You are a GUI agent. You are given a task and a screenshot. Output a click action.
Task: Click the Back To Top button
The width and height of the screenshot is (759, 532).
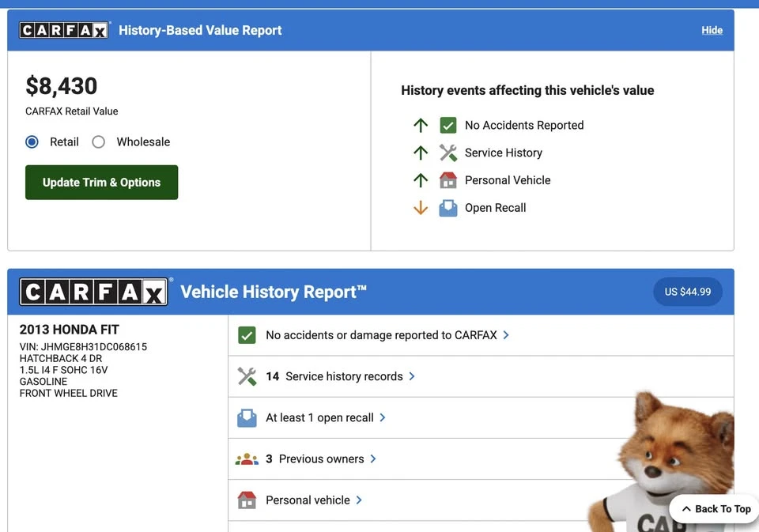716,509
